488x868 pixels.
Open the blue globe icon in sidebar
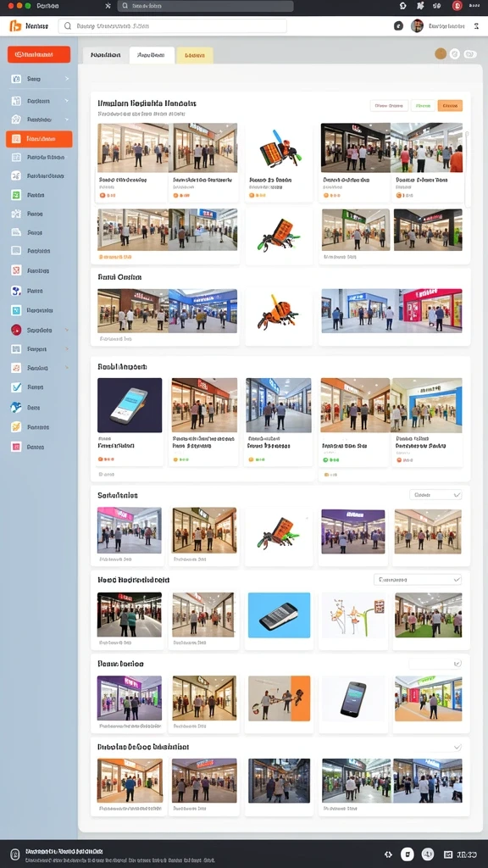16,408
